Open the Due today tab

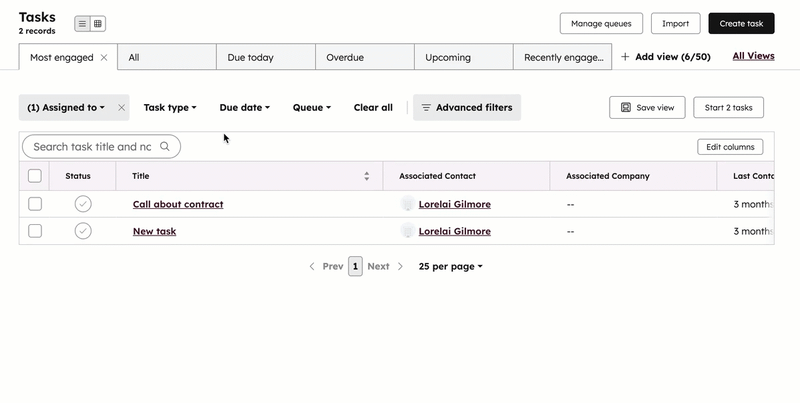coord(250,58)
